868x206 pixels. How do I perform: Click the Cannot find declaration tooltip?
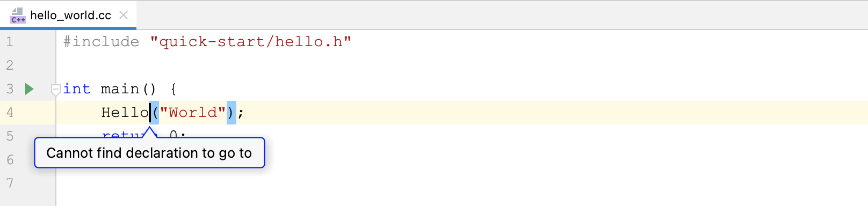(x=149, y=153)
